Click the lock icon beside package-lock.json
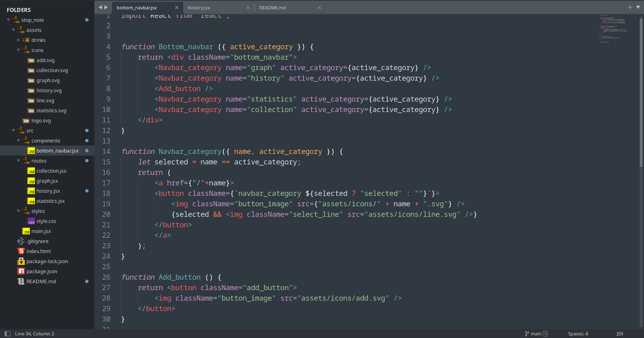This screenshot has height=338, width=644. (21, 261)
